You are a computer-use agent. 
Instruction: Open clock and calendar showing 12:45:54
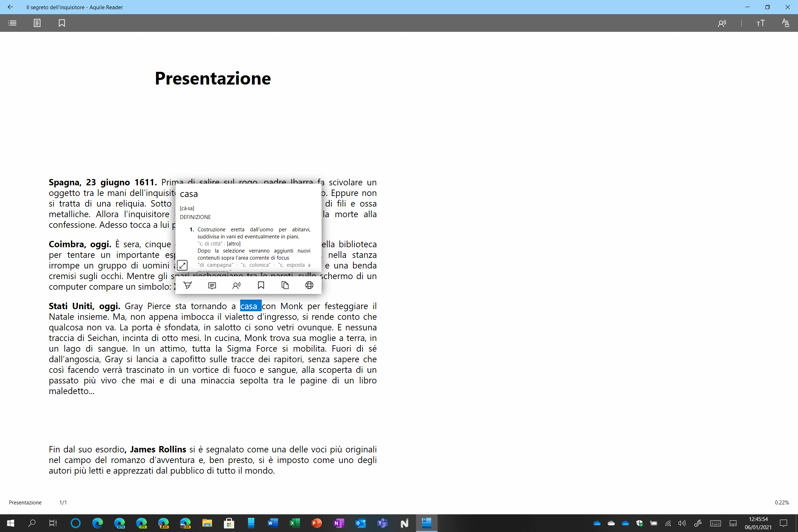point(758,523)
